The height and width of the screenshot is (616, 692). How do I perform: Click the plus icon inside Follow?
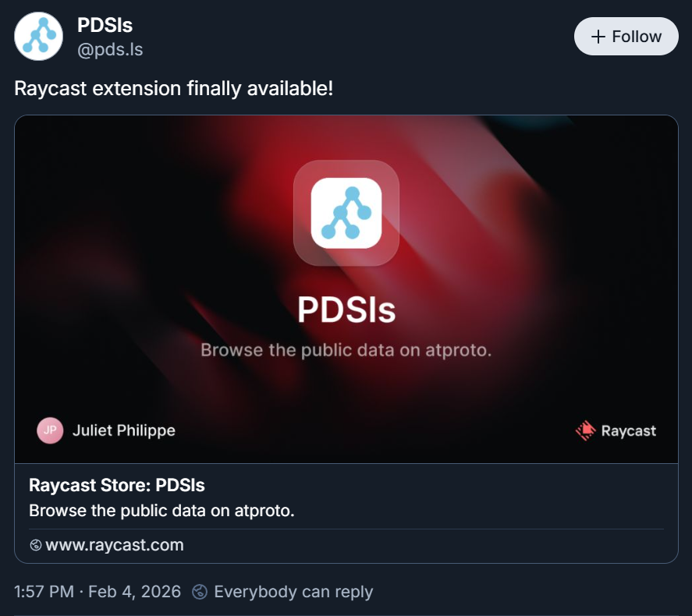598,37
